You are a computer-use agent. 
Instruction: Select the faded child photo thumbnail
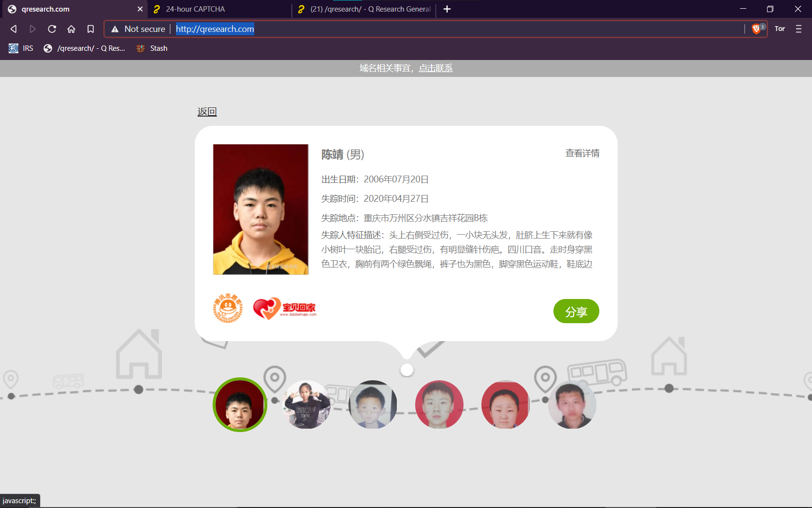pyautogui.click(x=373, y=404)
